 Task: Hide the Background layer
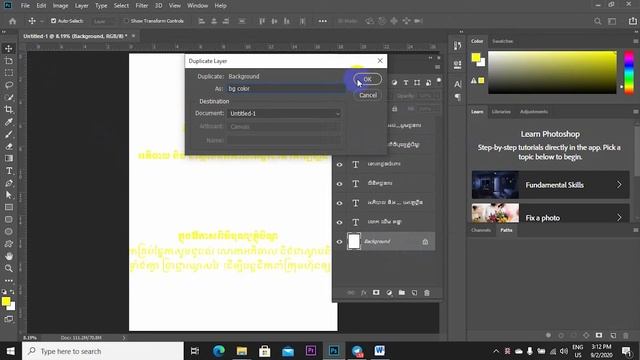[x=339, y=242]
